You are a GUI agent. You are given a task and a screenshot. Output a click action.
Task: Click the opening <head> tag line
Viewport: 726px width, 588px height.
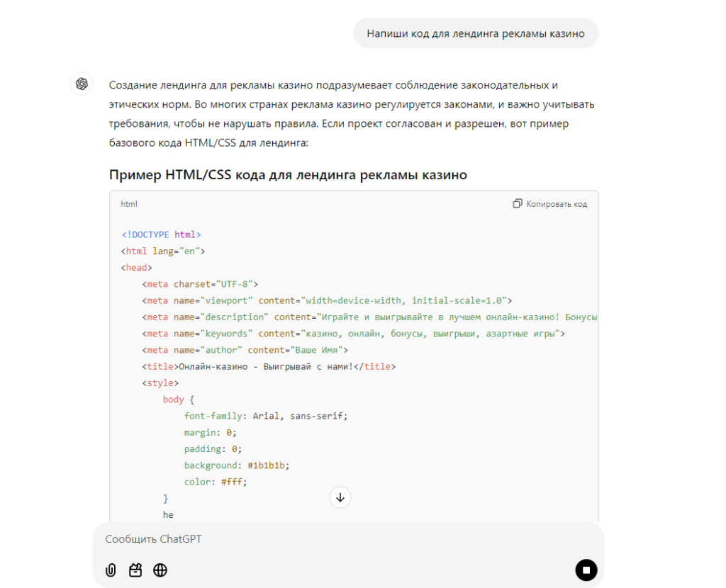[x=137, y=267]
